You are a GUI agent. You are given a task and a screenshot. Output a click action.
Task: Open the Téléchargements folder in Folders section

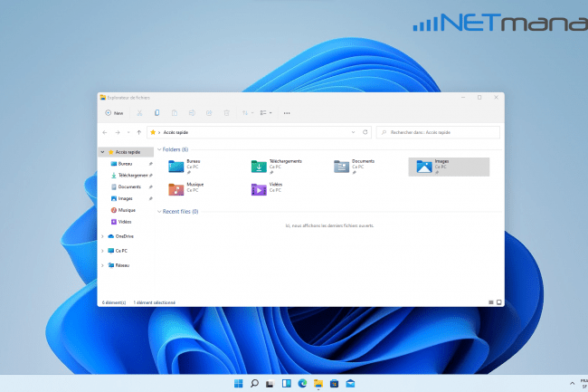pyautogui.click(x=260, y=166)
